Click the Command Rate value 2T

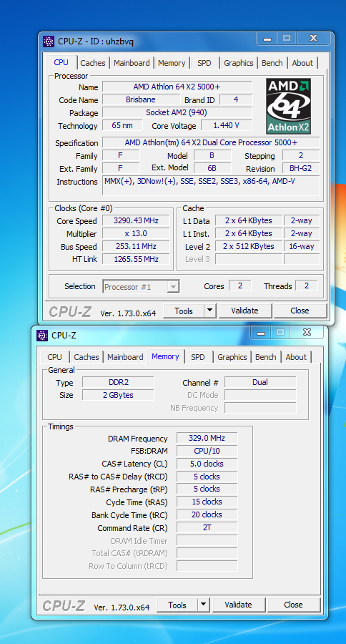coord(207,528)
